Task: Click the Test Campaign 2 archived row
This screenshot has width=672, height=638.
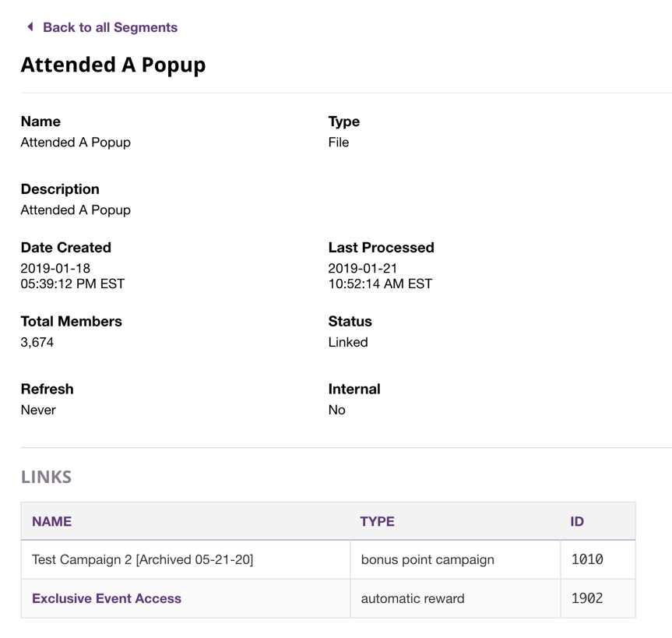Action: tap(142, 559)
